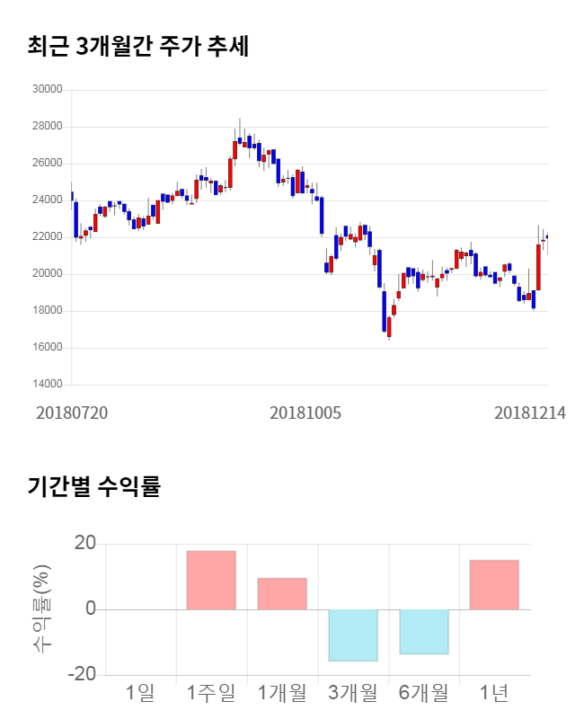575x728 pixels.
Task: Click the 1주일 x-axis label
Action: point(211,693)
